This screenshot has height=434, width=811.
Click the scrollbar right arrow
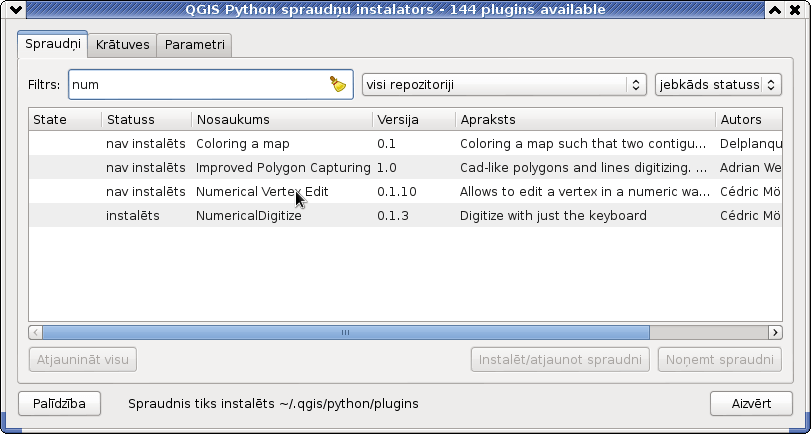[x=775, y=332]
